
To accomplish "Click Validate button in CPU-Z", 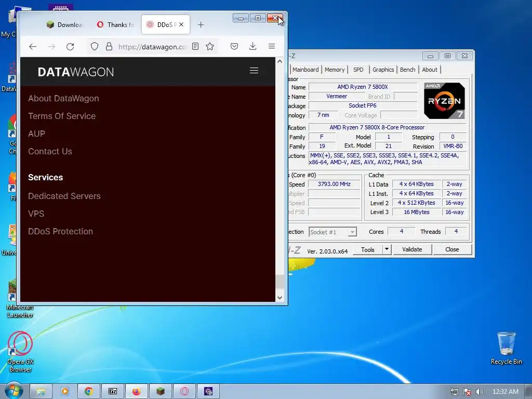I will point(412,250).
